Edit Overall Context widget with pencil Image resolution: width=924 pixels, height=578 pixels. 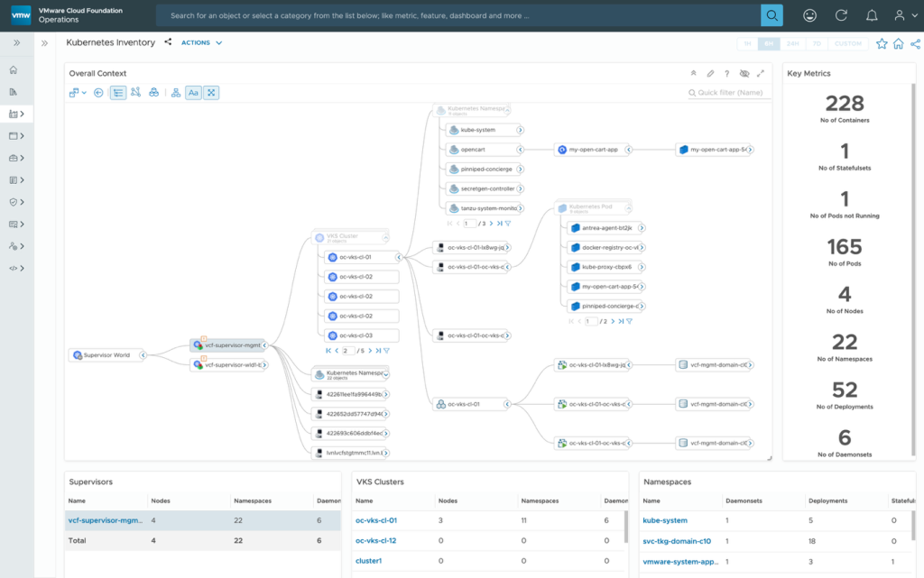tap(710, 74)
